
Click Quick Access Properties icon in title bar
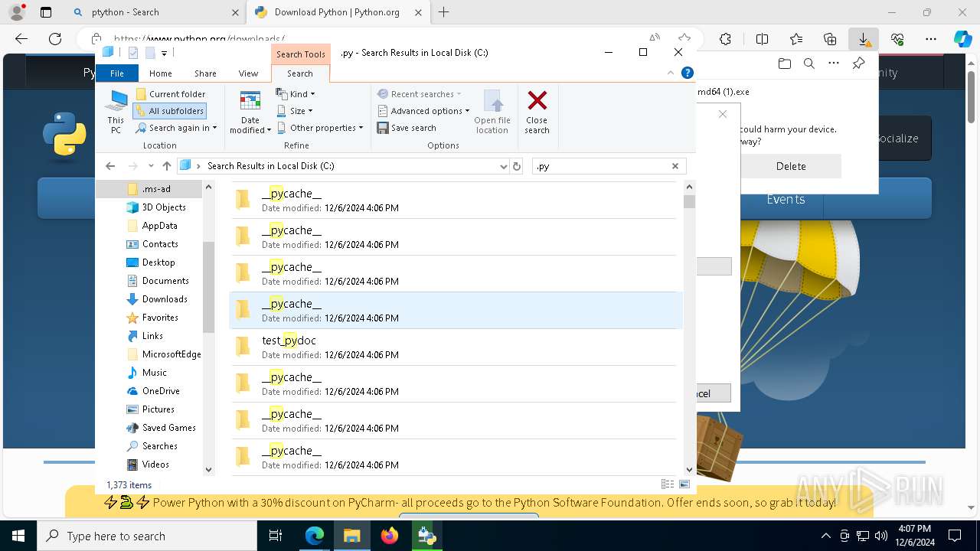[133, 53]
